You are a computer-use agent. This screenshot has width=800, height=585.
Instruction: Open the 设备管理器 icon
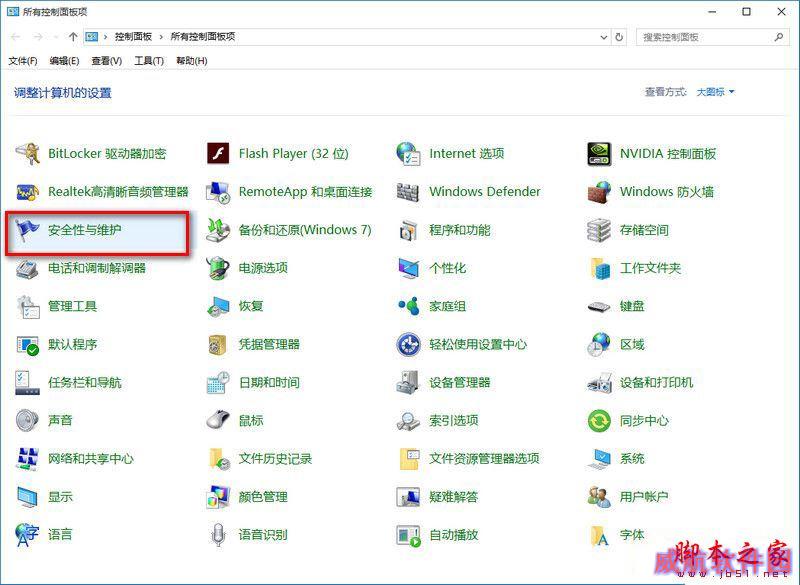click(409, 383)
